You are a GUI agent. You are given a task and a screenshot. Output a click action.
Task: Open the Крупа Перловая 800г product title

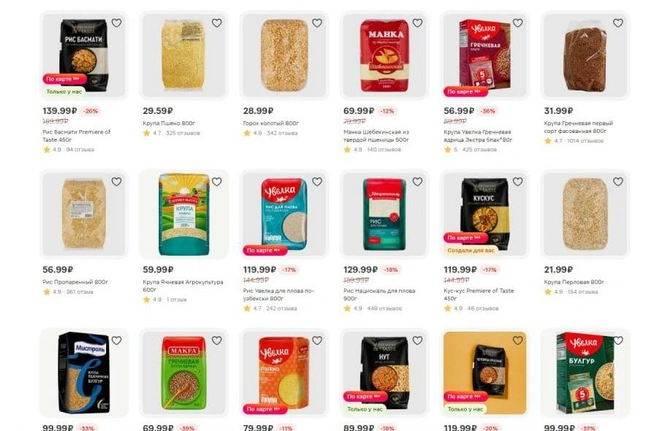click(574, 282)
